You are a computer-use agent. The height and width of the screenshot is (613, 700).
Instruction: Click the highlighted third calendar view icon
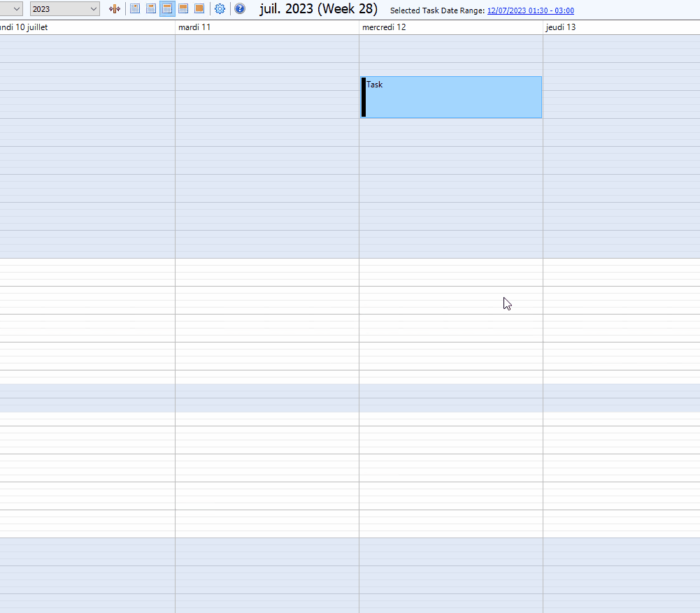point(167,8)
